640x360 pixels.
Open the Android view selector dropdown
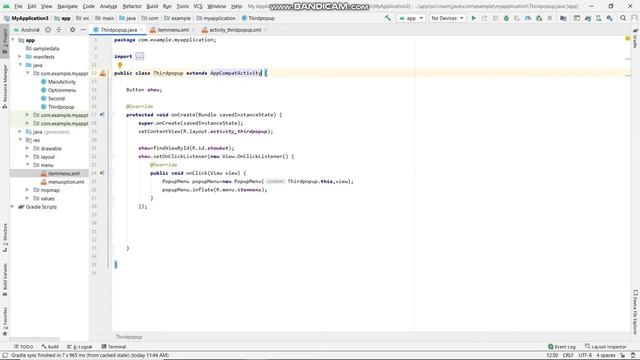(27, 30)
